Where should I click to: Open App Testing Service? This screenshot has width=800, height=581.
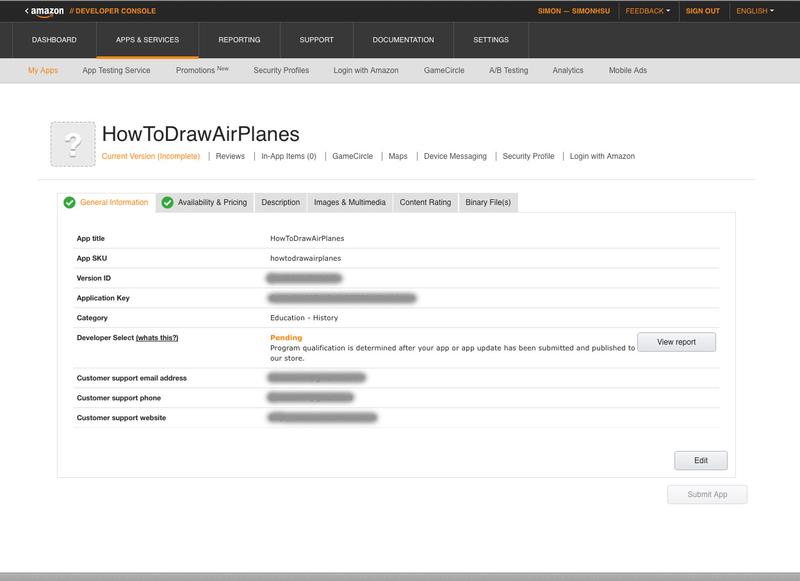(x=116, y=70)
